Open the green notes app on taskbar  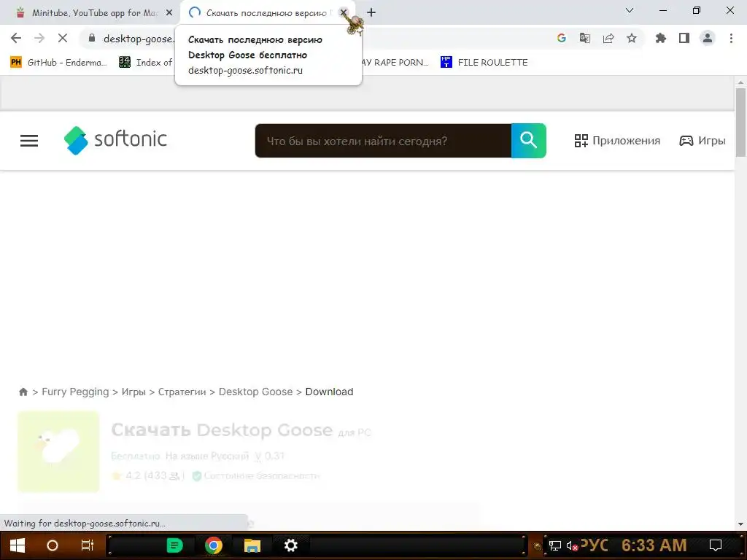[175, 545]
